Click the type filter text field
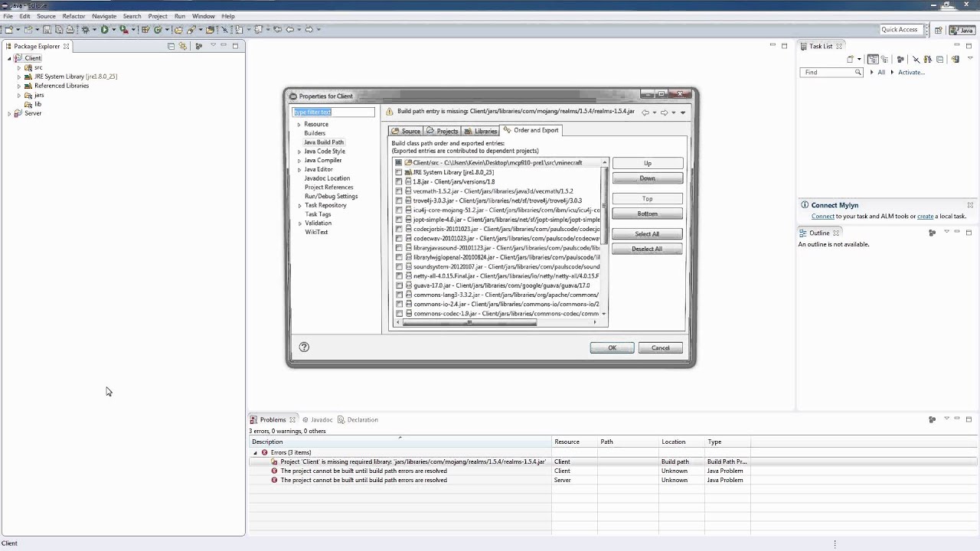Screen dimensions: 980x551 click(x=334, y=112)
